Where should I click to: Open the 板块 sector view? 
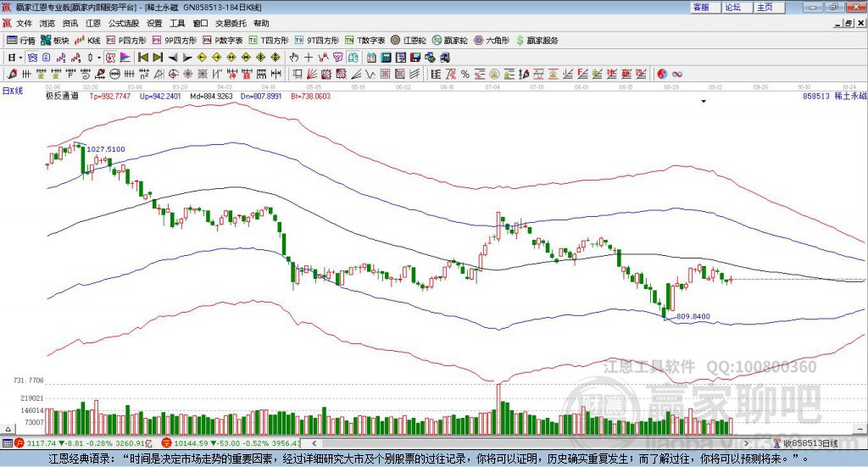click(x=54, y=41)
